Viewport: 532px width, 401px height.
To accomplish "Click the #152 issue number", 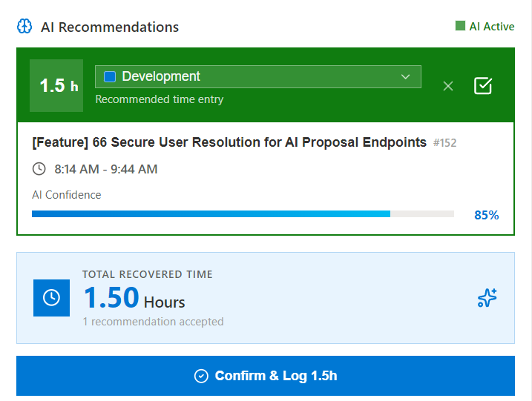I will tap(444, 143).
